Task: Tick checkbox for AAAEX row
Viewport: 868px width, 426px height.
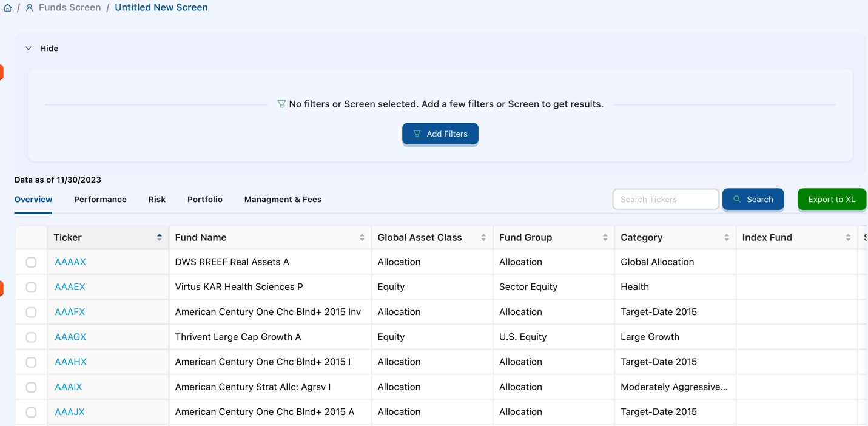Action: [31, 287]
